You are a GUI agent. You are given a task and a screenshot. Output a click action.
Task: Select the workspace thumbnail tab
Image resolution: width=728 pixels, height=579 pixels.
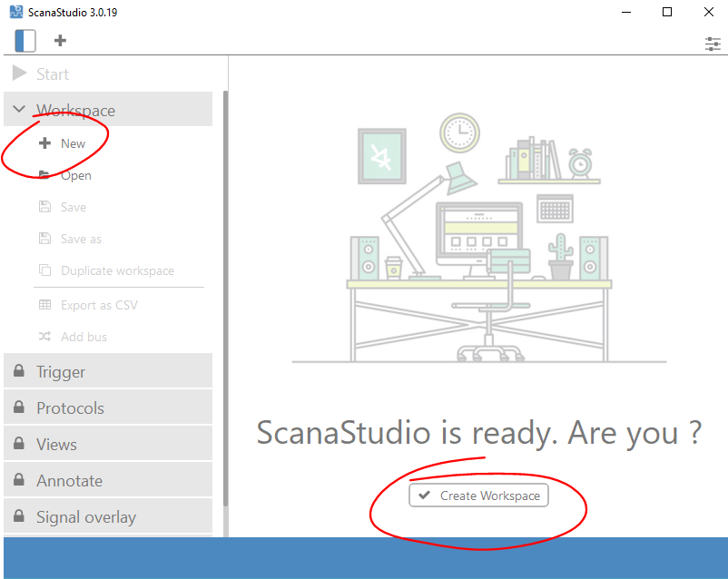point(25,41)
